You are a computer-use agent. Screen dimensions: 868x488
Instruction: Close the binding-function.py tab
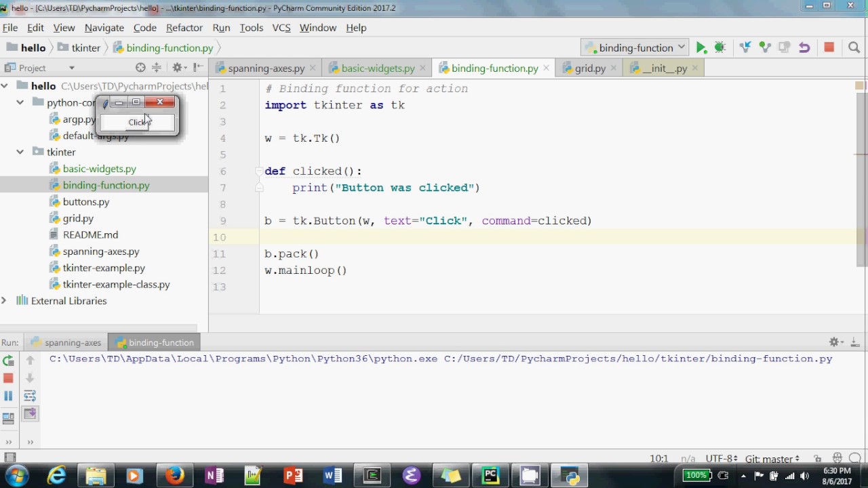click(x=546, y=68)
